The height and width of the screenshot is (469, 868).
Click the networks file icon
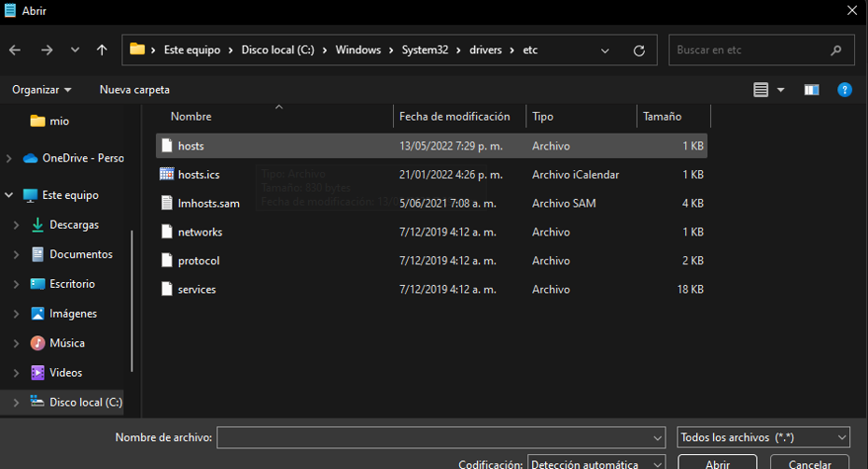pyautogui.click(x=167, y=232)
